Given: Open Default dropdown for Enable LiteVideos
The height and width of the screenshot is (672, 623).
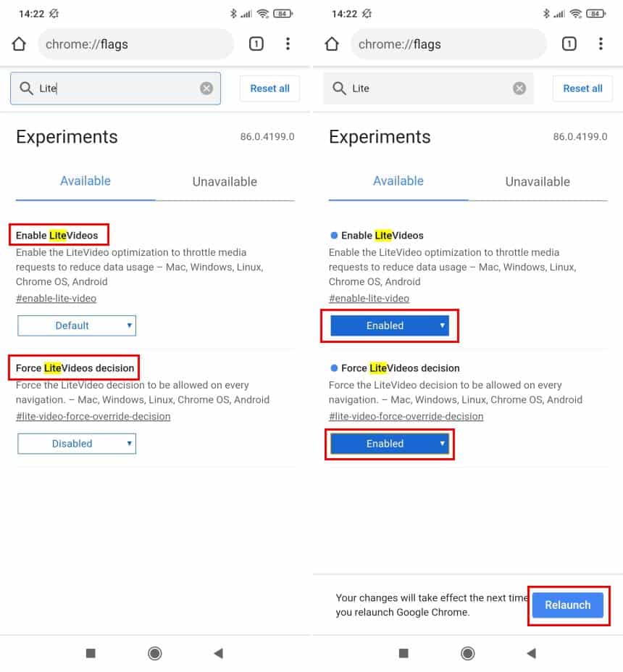Looking at the screenshot, I should point(77,325).
